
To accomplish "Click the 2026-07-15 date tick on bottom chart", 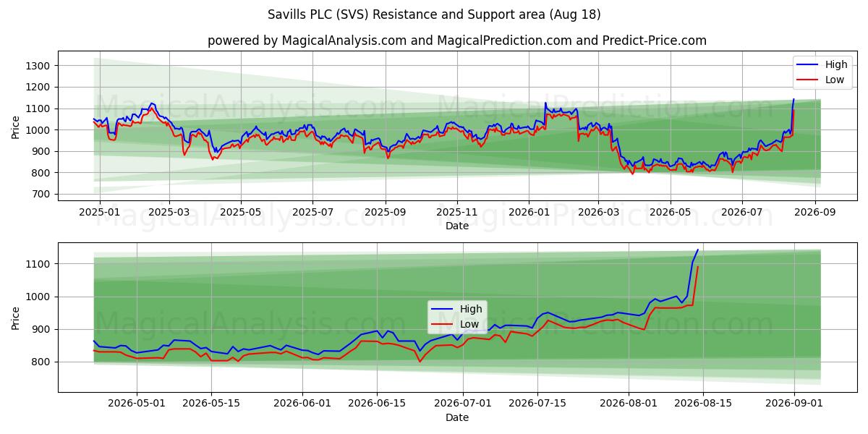I will tap(537, 405).
